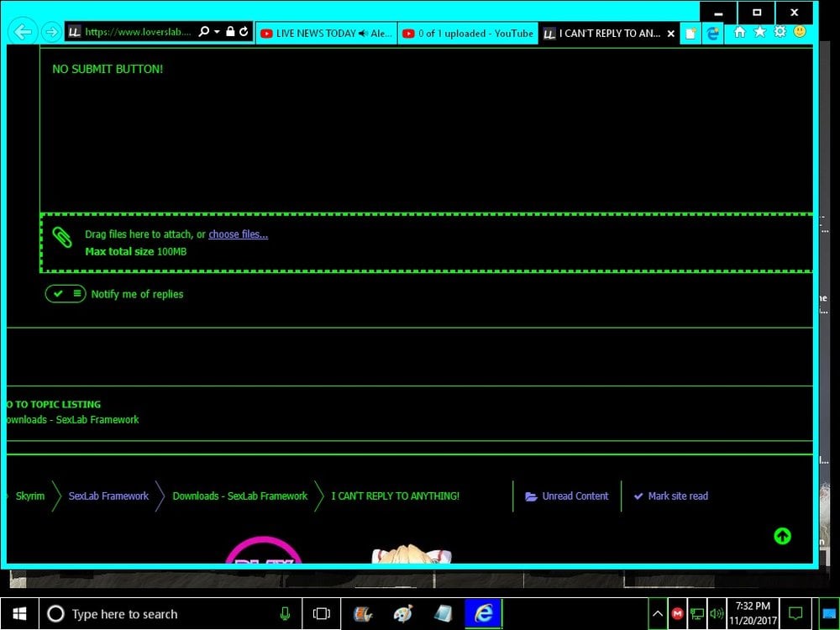Open Task View on the taskbar
This screenshot has height=630, width=840.
322,614
